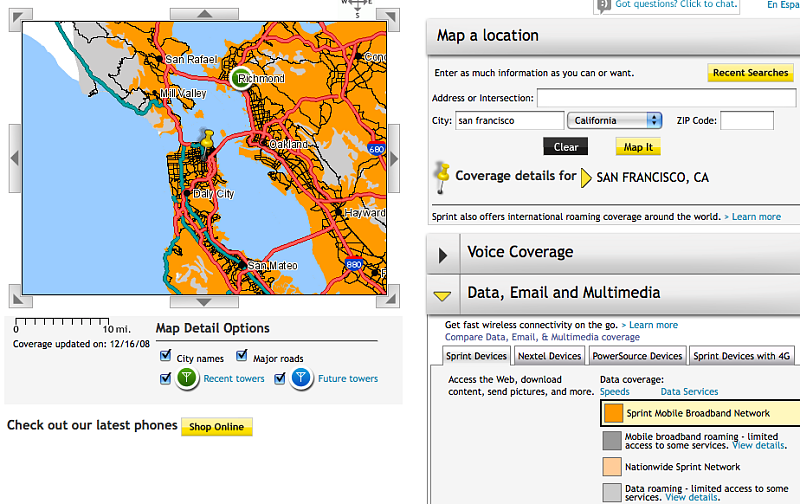Click the Oakland label on the map
Image resolution: width=800 pixels, height=504 pixels.
click(288, 144)
